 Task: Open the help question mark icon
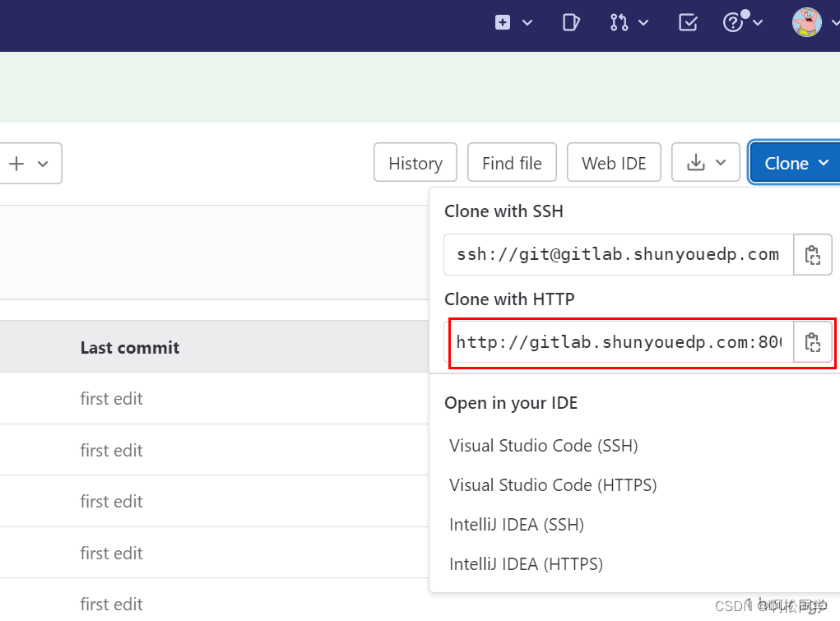pos(733,22)
